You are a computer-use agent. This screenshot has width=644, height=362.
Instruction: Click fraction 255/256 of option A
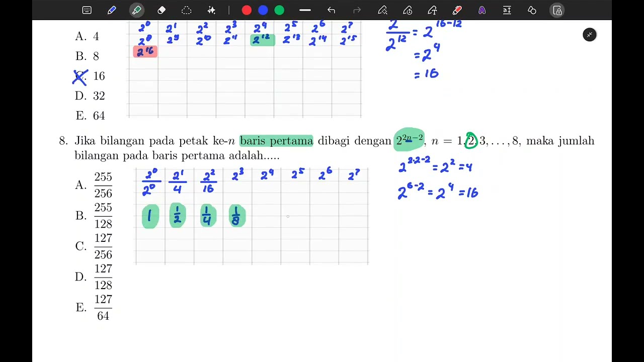click(x=103, y=185)
